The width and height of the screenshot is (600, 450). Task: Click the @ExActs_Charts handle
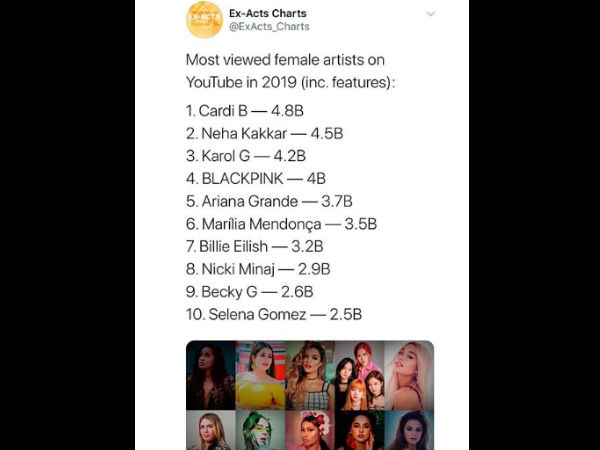tap(269, 27)
